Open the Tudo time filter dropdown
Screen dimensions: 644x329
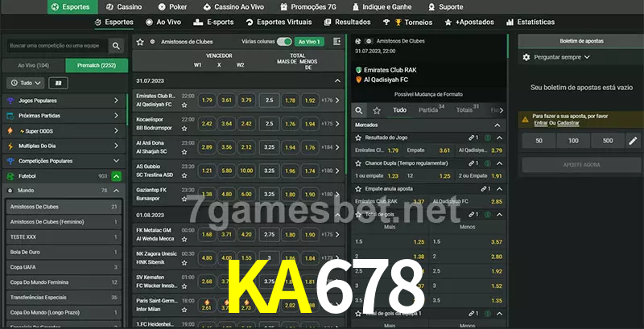click(26, 84)
